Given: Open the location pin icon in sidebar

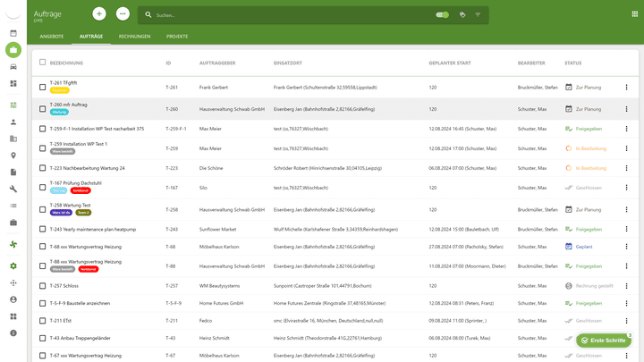Looking at the screenshot, I should pos(13,156).
